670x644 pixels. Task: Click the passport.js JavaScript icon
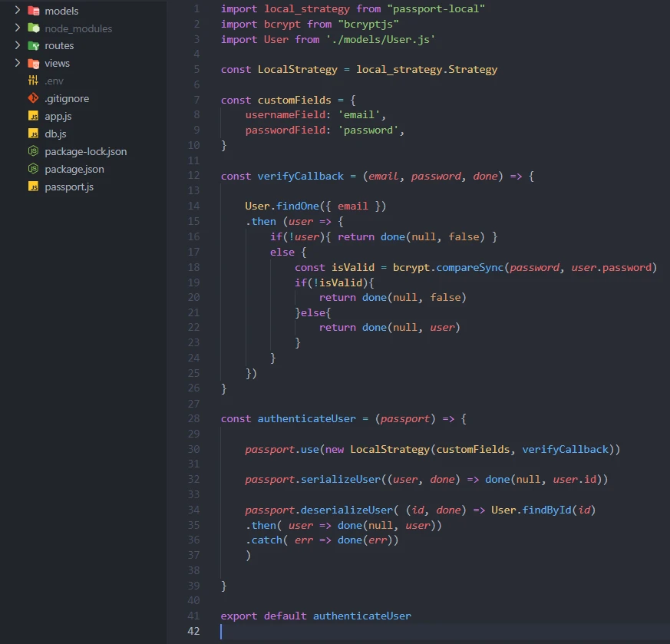click(x=32, y=187)
